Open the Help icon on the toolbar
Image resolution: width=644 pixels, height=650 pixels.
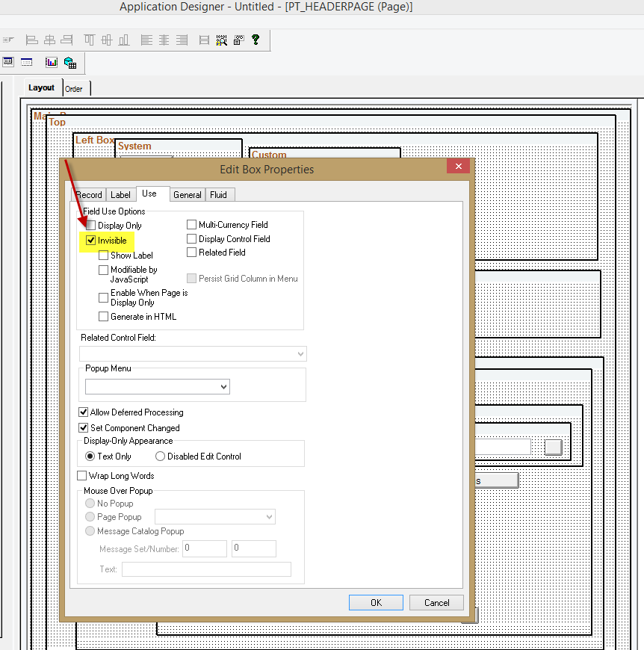click(x=256, y=40)
